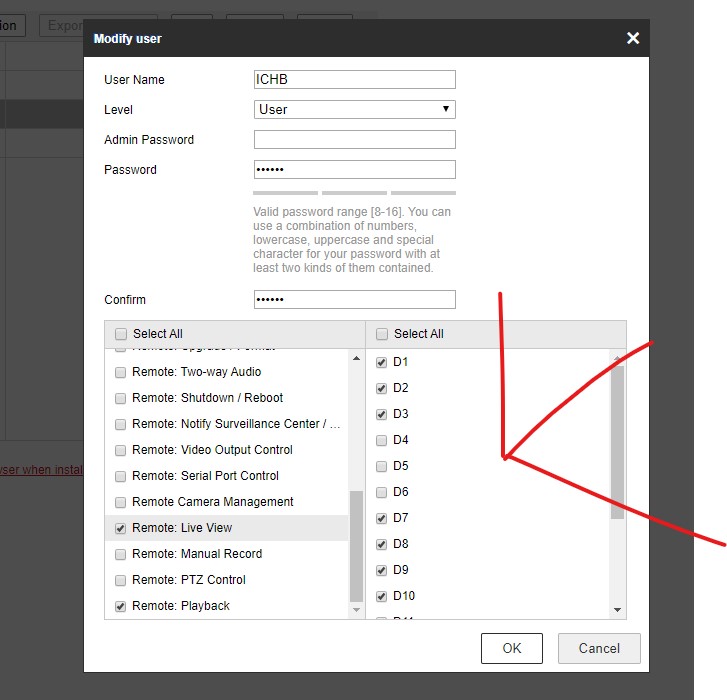This screenshot has height=700, width=727.
Task: Enable Remote: PTZ Control permission
Action: coord(121,580)
